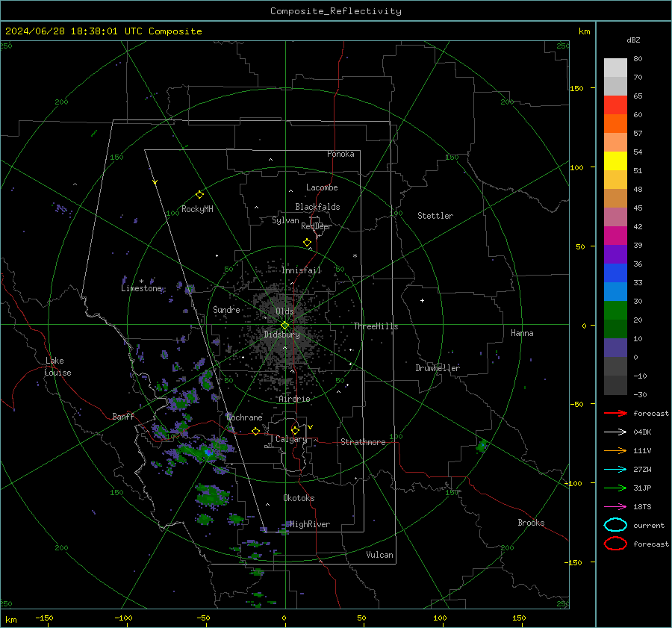Click the Vulcan label
Screen dimensions: 672x628
click(379, 555)
